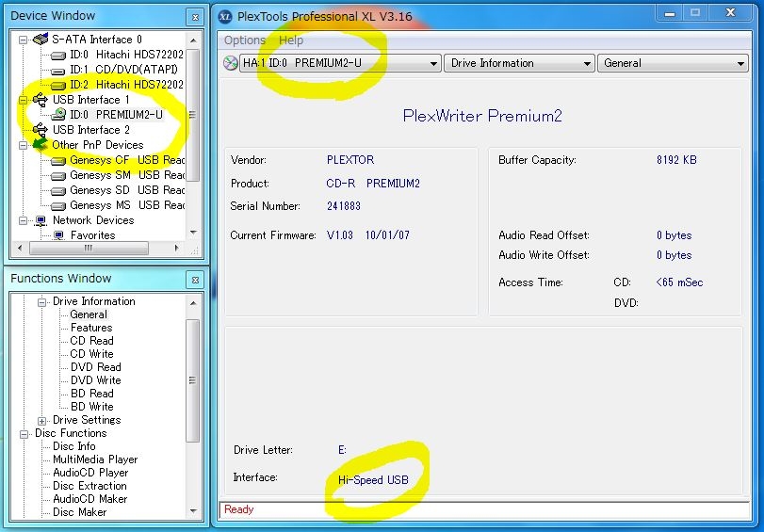Open the Help menu

click(291, 40)
